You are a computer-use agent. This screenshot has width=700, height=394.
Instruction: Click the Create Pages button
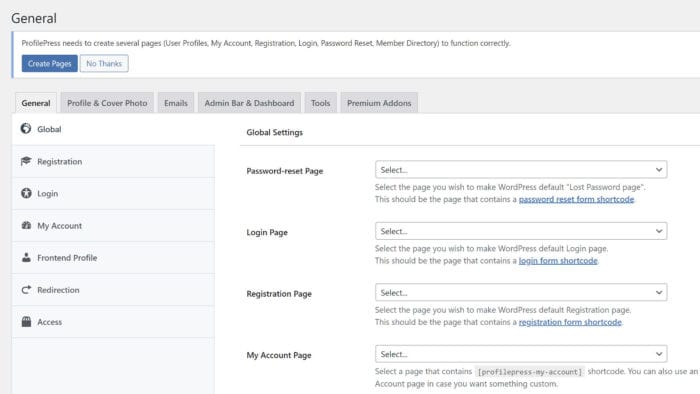[x=50, y=63]
